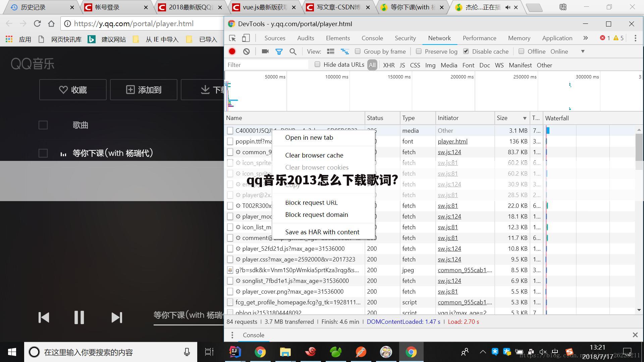Image resolution: width=644 pixels, height=362 pixels.
Task: Open network search magnifier icon
Action: [293, 52]
